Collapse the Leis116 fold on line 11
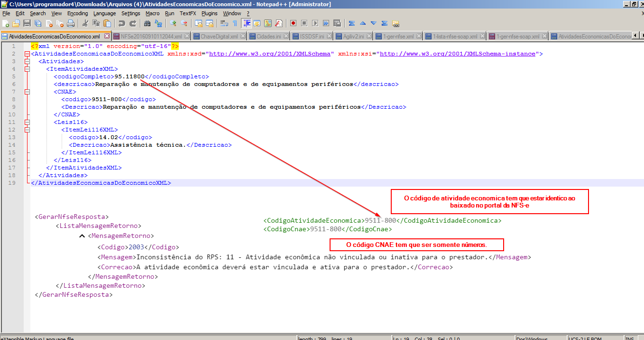 [x=27, y=123]
